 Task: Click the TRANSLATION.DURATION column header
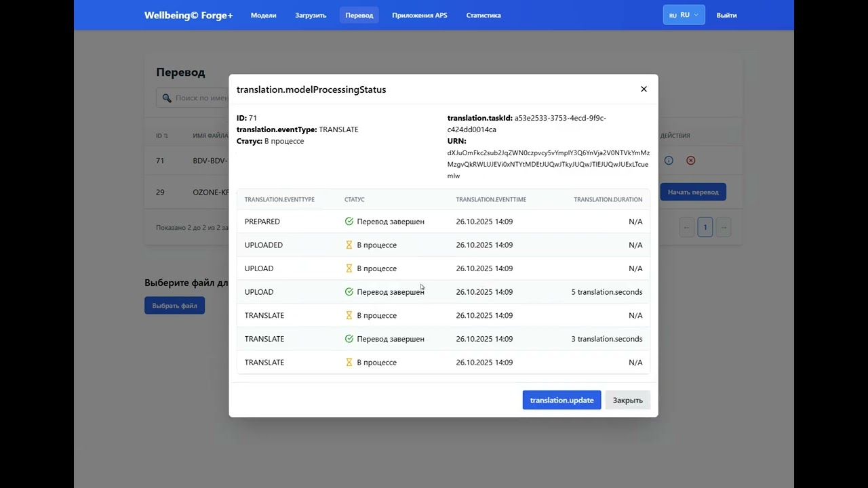[x=608, y=199]
